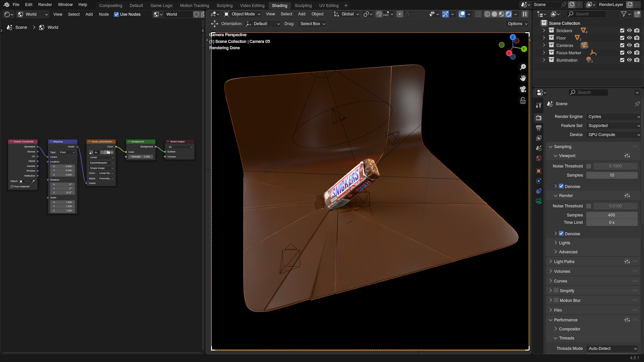Enable Viewport Noise Threshold checkbox

(x=589, y=166)
